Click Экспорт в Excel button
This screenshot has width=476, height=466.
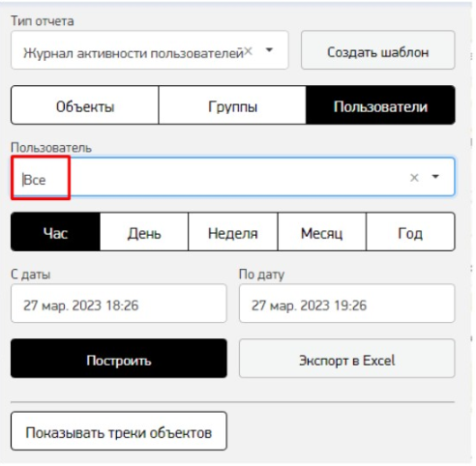pos(347,359)
